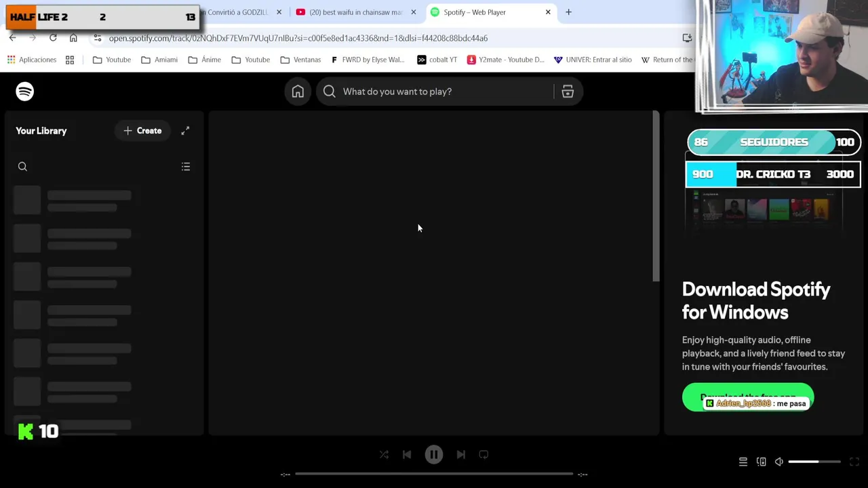
Task: Open the Aplicaciones apps shortcut
Action: 32,60
